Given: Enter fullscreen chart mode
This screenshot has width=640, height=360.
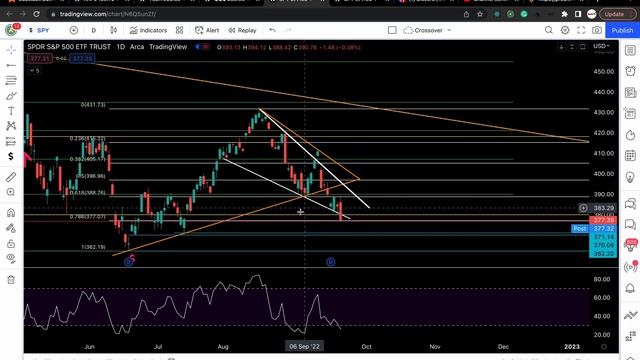Looking at the screenshot, I should pos(581,30).
